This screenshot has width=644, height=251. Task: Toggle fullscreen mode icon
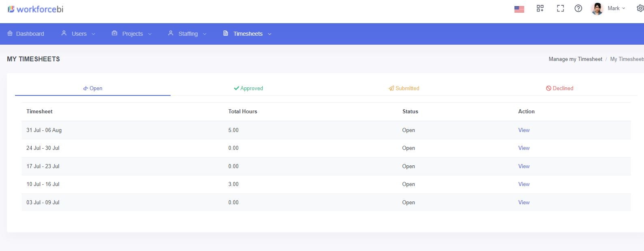click(x=560, y=9)
